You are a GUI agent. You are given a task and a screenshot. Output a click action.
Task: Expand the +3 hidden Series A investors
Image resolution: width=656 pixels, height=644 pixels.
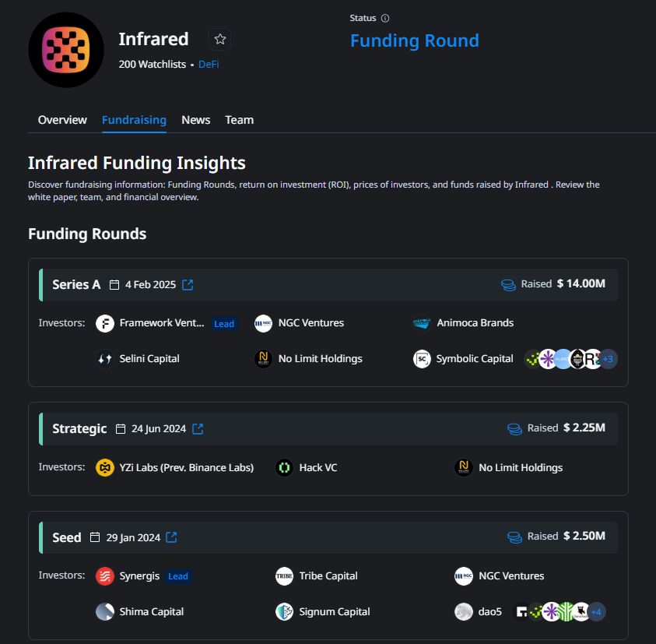tap(608, 359)
